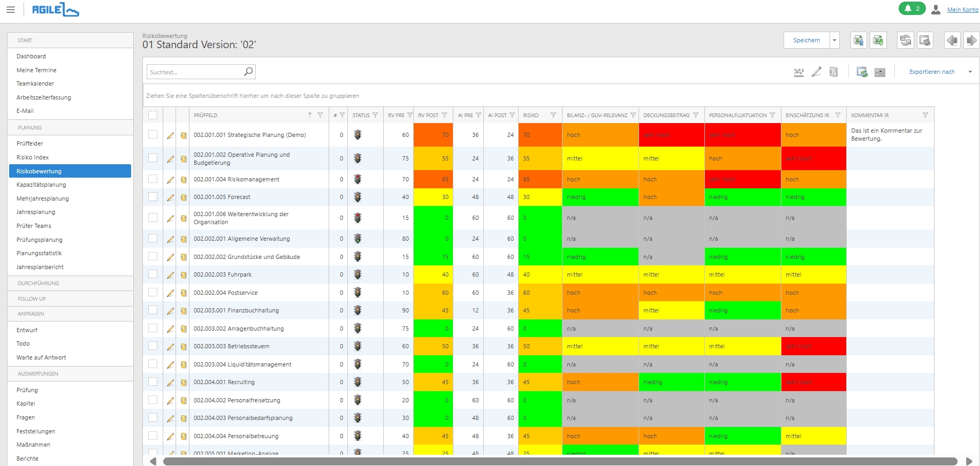Click yellow 'mittel' Einschätzung IR cell, Fuhrpark row
Image resolution: width=980 pixels, height=466 pixels.
tap(814, 274)
